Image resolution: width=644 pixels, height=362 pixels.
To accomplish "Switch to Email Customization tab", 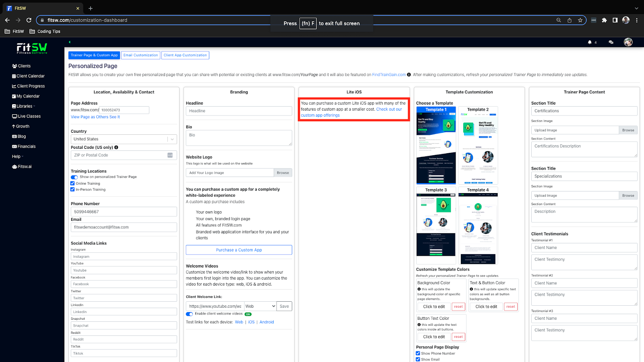I will pyautogui.click(x=140, y=55).
